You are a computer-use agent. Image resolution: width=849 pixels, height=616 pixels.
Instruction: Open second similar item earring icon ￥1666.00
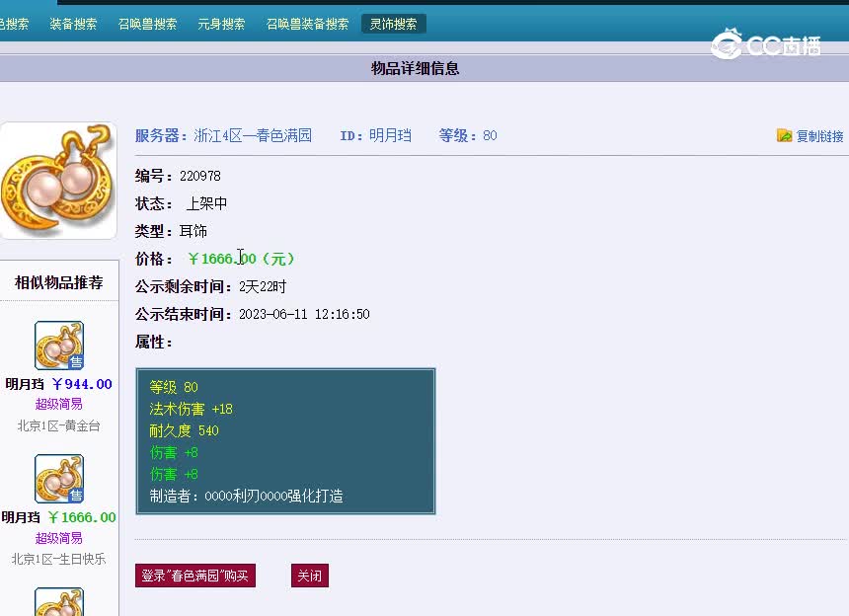[59, 479]
